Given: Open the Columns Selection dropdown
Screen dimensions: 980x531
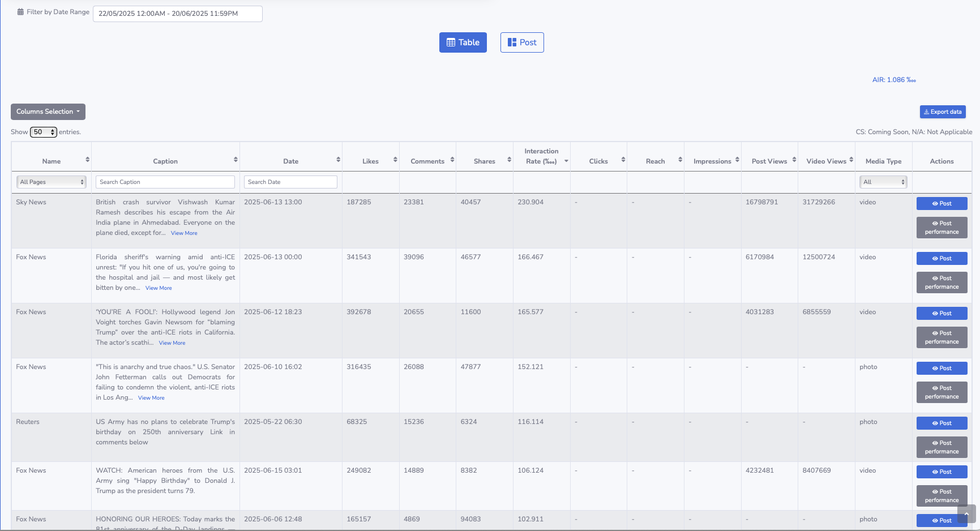Looking at the screenshot, I should coord(48,112).
